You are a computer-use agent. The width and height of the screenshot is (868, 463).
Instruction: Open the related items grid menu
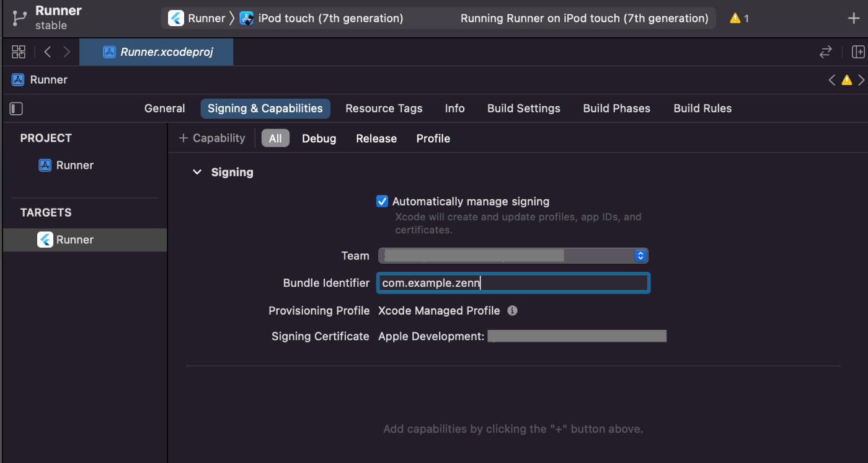coord(19,52)
